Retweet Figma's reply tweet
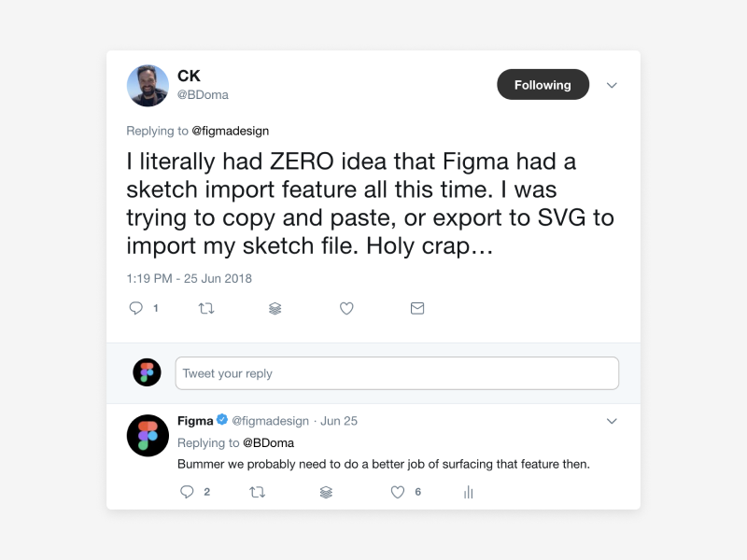 (258, 492)
